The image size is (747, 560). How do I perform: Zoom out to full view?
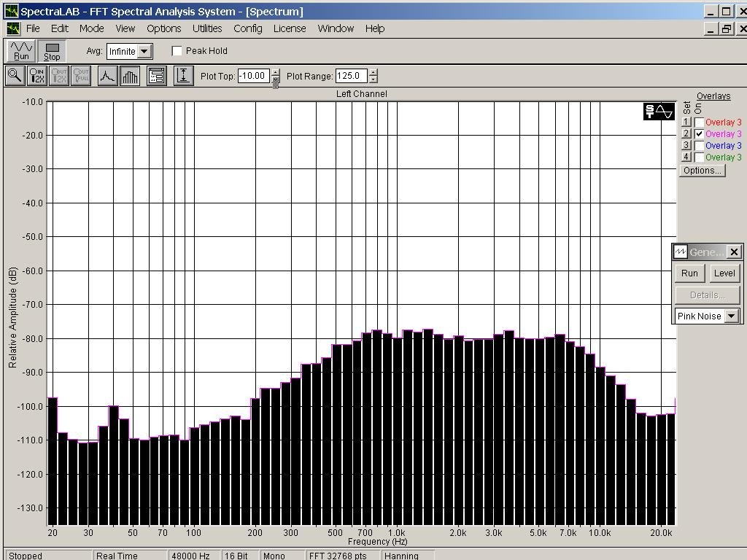(81, 76)
